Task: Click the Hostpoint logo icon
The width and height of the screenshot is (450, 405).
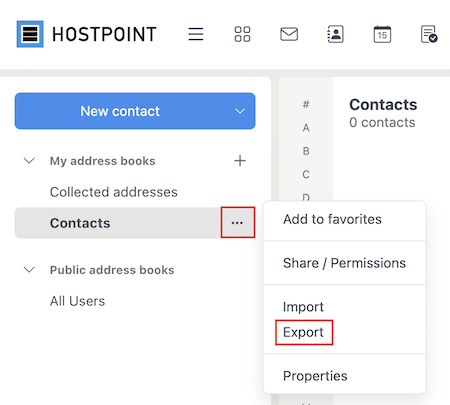Action: pyautogui.click(x=30, y=34)
